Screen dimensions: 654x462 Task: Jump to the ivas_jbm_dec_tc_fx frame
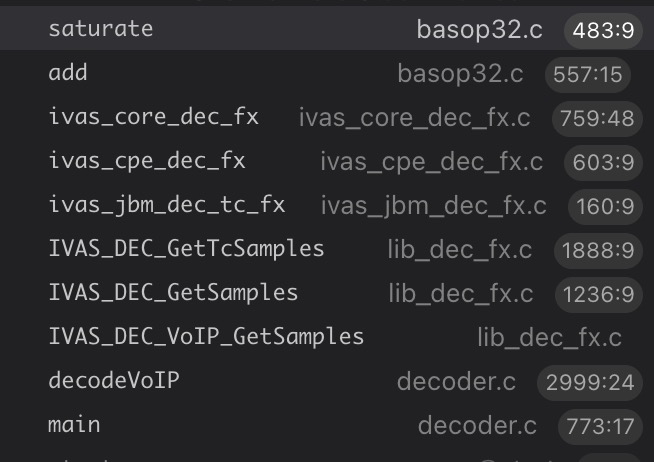pyautogui.click(x=166, y=205)
